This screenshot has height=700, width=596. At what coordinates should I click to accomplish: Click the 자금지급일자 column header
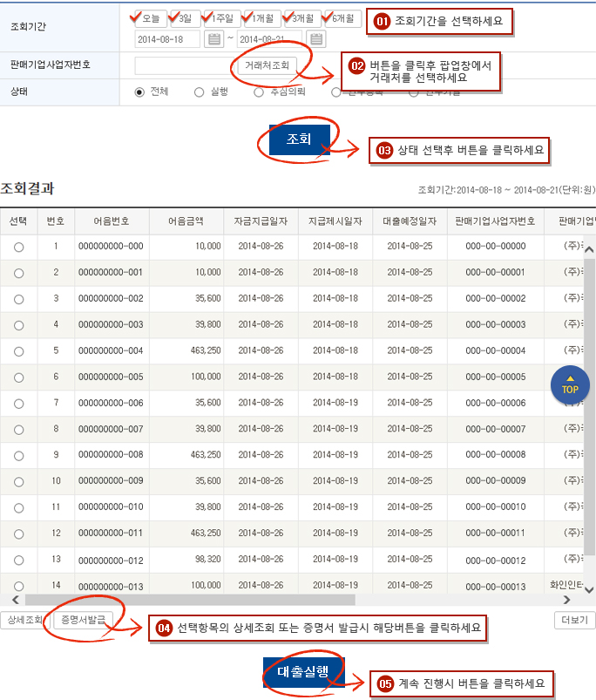point(261,221)
